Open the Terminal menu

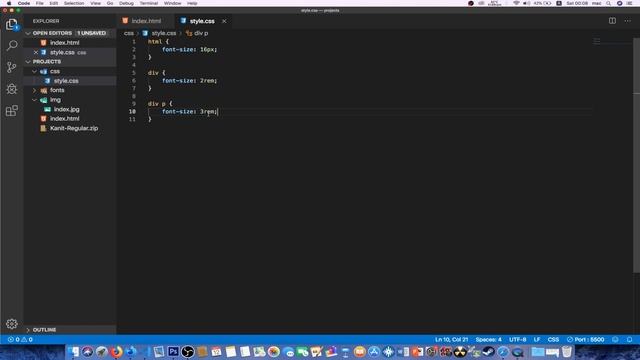149,3
